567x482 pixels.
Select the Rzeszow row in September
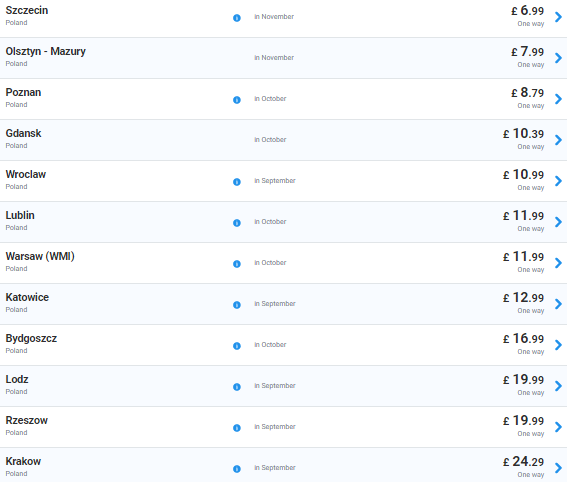click(x=284, y=427)
